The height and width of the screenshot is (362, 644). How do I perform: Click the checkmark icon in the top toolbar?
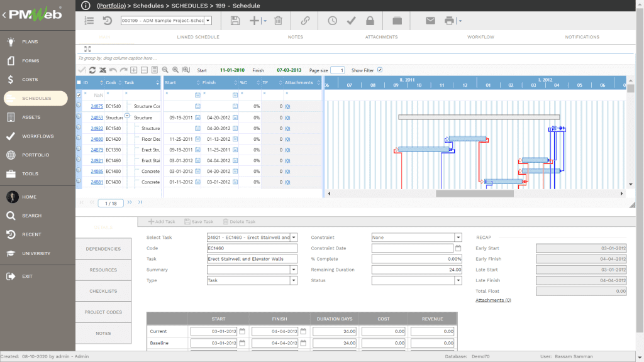(x=351, y=21)
